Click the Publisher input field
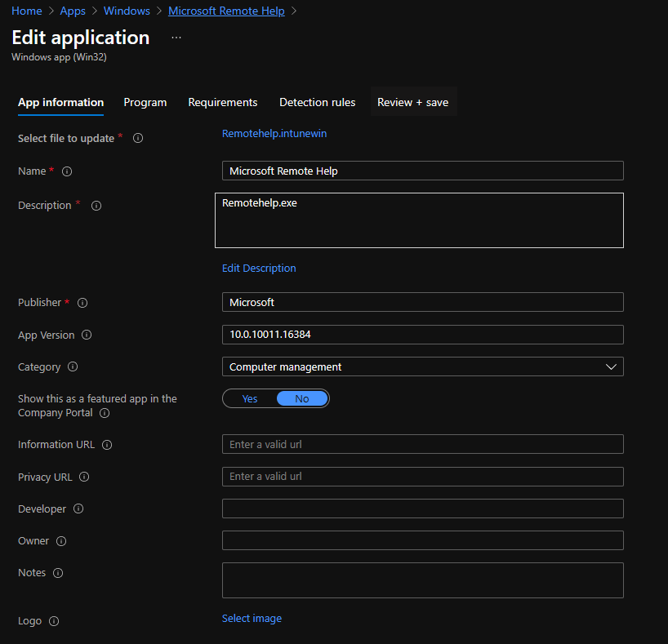The height and width of the screenshot is (644, 668). tap(423, 302)
